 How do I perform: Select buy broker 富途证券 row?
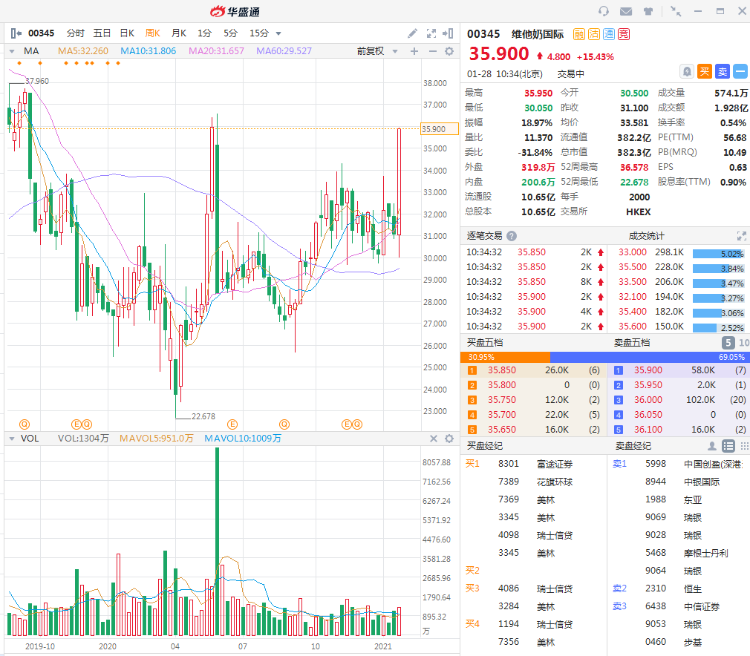533,464
